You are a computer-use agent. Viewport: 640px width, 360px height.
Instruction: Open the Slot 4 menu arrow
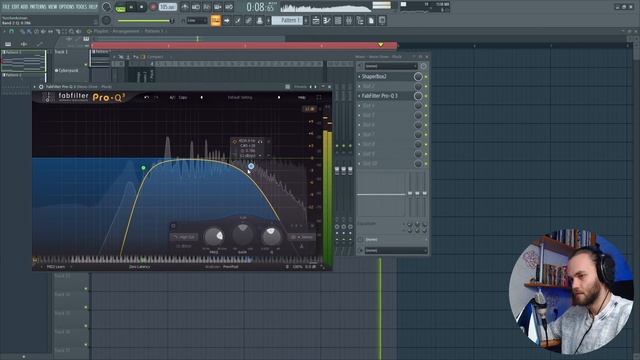[360, 106]
